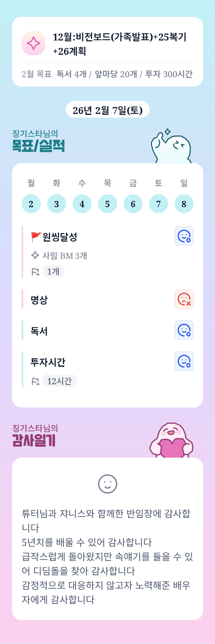Viewport: 215px width, 644px height.
Task: Tap the blue ghost mascot character
Action: click(171, 147)
